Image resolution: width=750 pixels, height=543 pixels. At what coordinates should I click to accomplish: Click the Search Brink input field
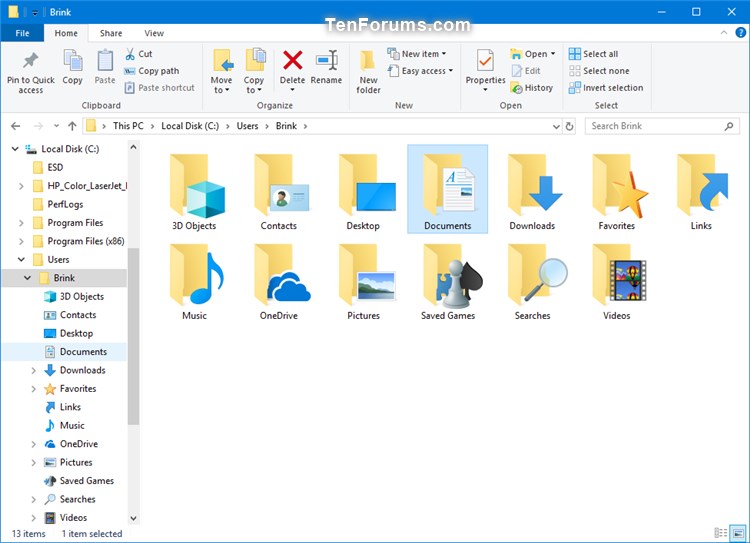(x=660, y=126)
